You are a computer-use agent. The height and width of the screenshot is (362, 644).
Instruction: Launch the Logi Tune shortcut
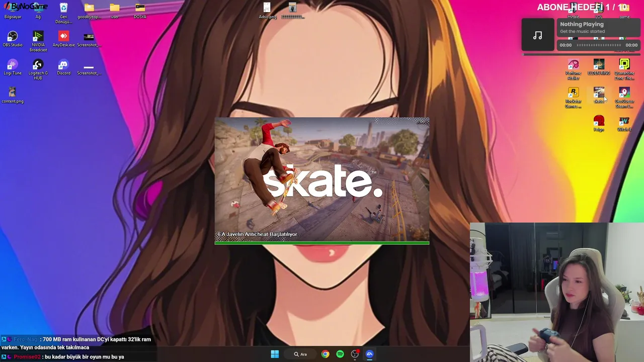pos(13,67)
